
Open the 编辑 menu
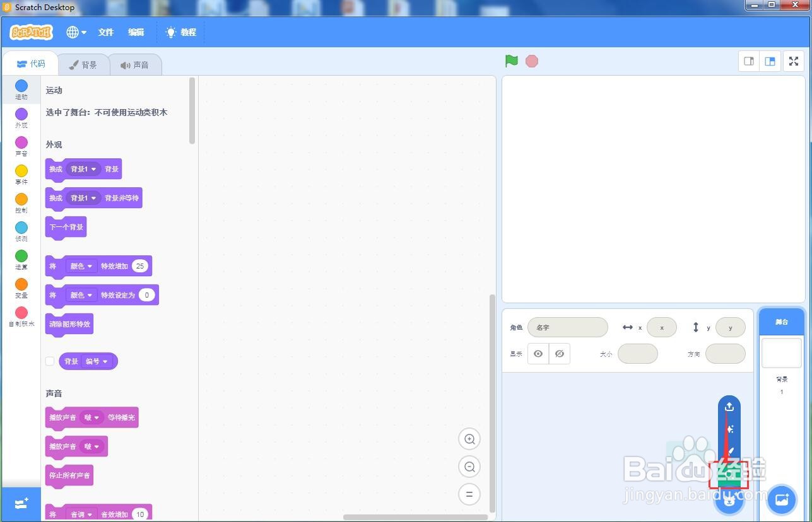[136, 32]
